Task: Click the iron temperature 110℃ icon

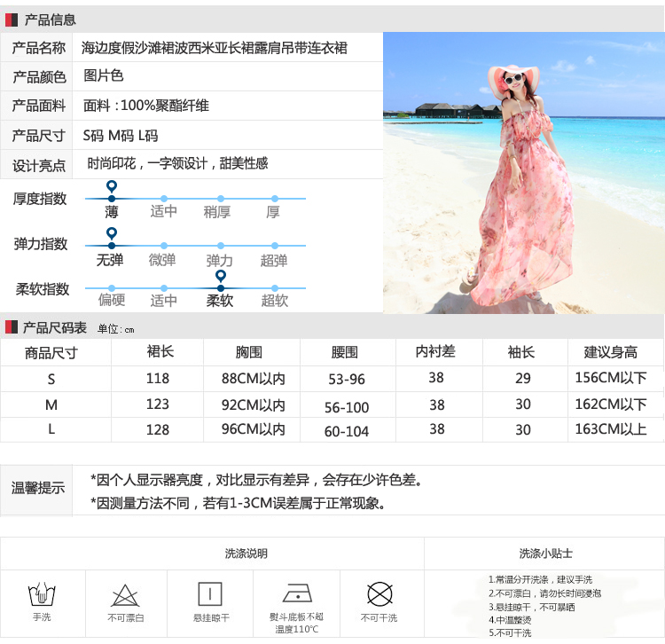Action: coord(296,593)
